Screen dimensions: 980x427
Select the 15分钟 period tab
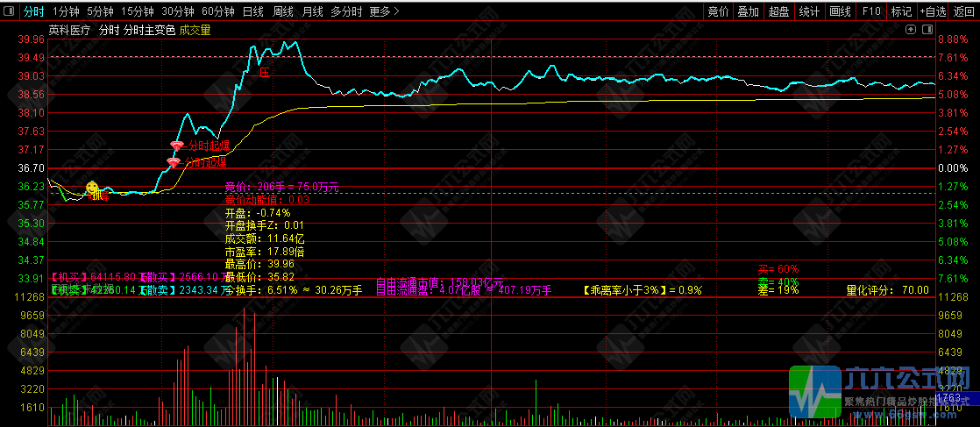[138, 11]
